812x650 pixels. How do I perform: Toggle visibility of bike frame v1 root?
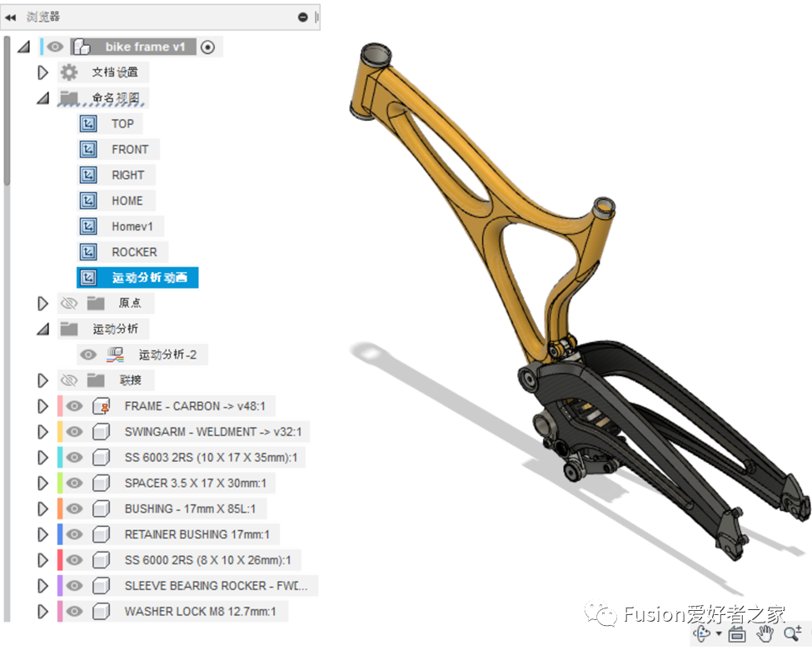[x=55, y=47]
